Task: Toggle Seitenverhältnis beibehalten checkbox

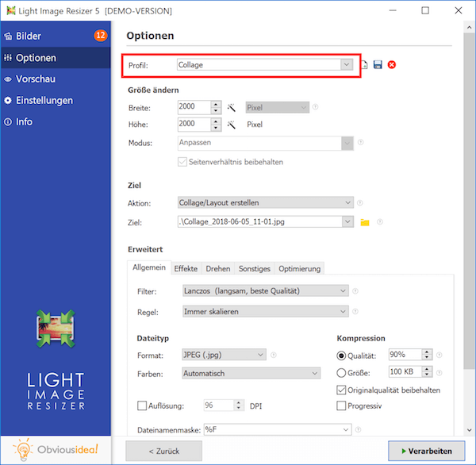Action: point(182,162)
